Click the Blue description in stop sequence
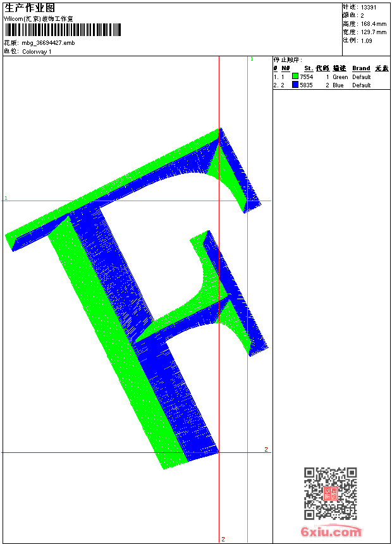Image resolution: width=392 pixels, height=544 pixels. point(338,85)
